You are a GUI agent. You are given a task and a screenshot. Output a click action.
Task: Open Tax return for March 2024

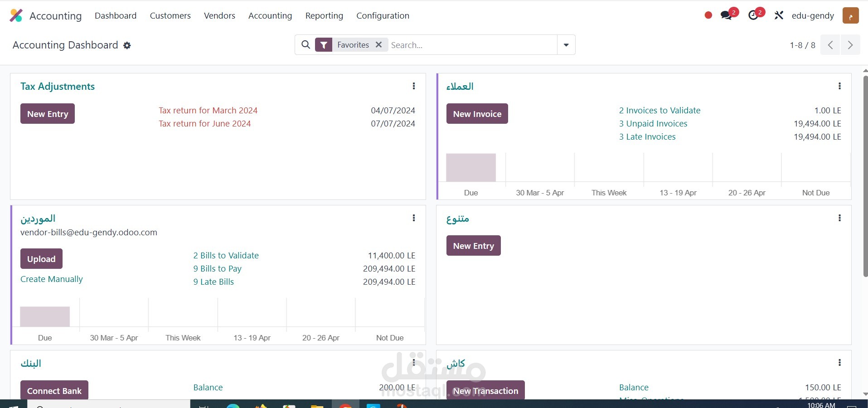point(208,110)
